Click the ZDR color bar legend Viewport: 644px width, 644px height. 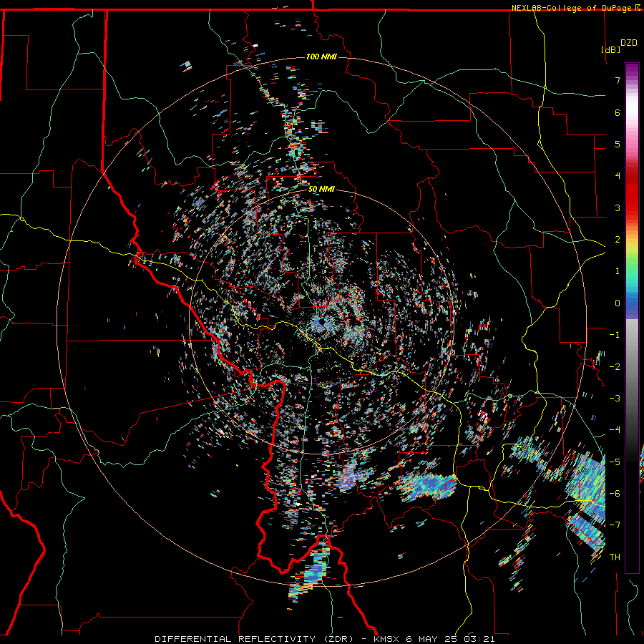(632, 318)
